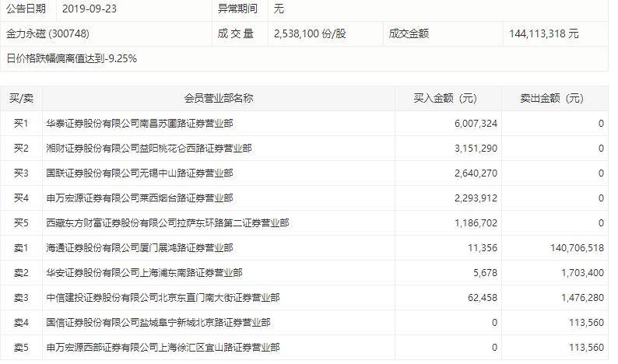Click buy amount 11,356 in 卖1 row

[x=483, y=248]
